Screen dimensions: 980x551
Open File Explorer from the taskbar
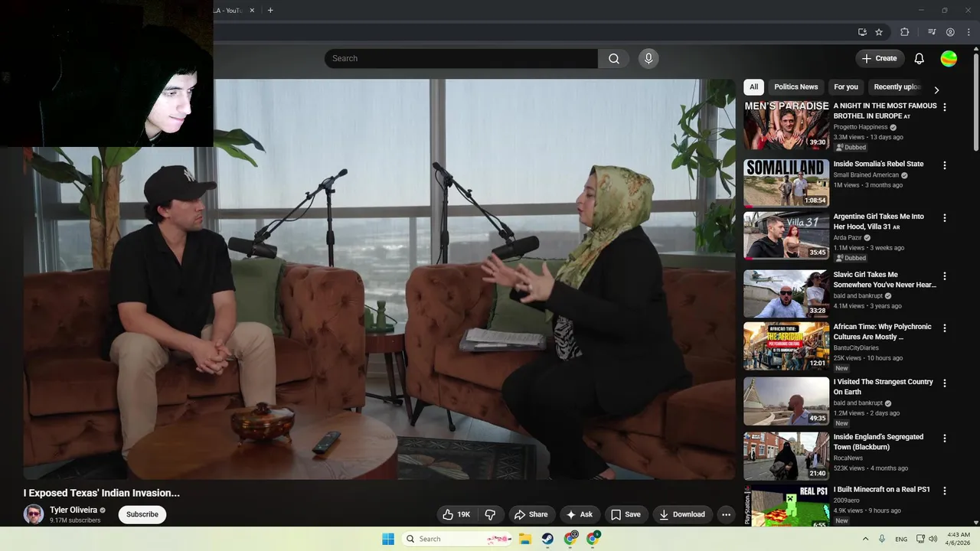point(525,539)
